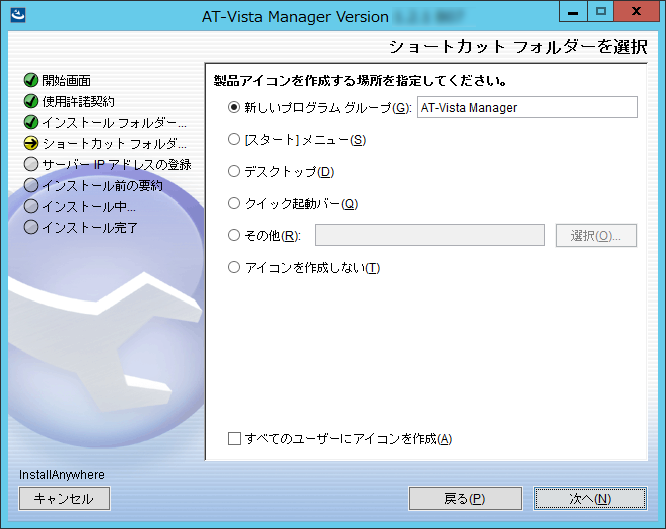This screenshot has height=529, width=666.
Task: Select アイコンを作成しない radio option
Action: tap(234, 267)
